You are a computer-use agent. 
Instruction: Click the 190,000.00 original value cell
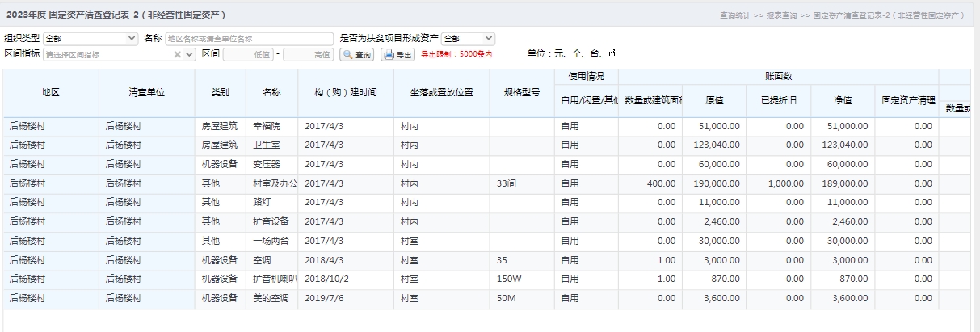tap(714, 183)
